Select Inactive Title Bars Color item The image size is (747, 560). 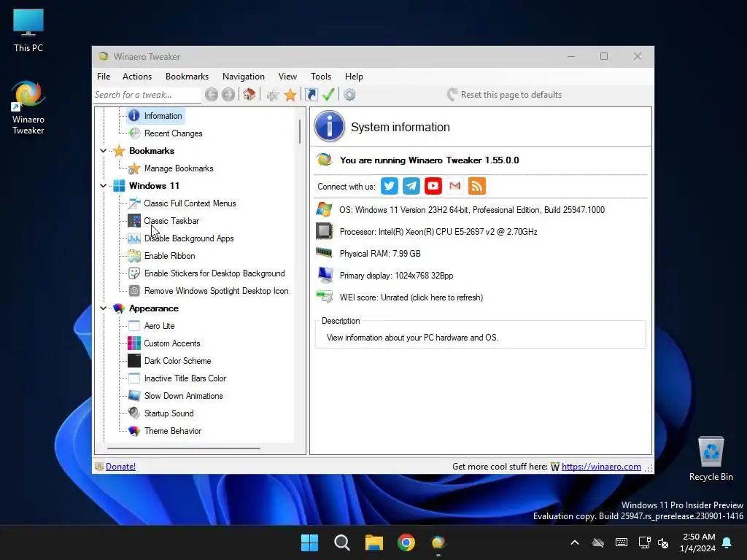coord(185,378)
